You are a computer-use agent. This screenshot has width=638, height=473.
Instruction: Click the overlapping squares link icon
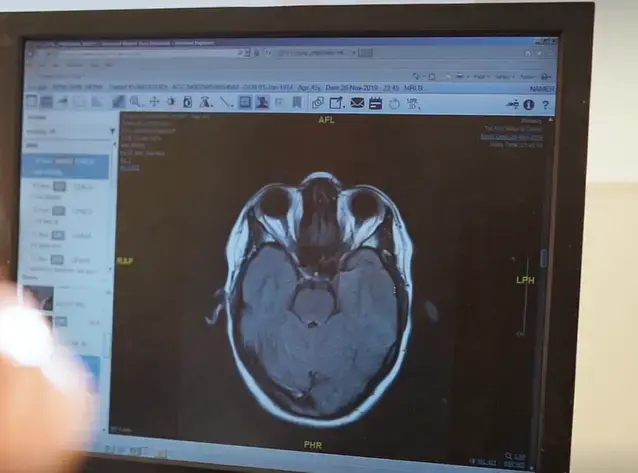point(318,103)
